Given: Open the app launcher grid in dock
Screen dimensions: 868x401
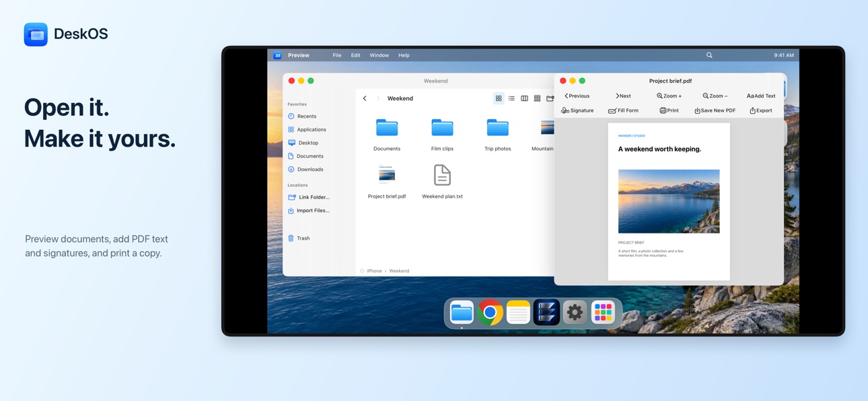Looking at the screenshot, I should click(604, 313).
